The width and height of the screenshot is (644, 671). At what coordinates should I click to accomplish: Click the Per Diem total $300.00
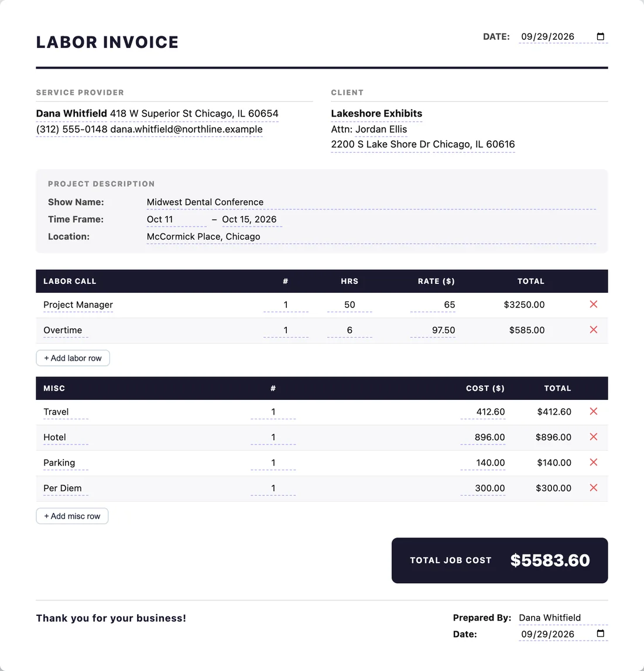click(553, 488)
